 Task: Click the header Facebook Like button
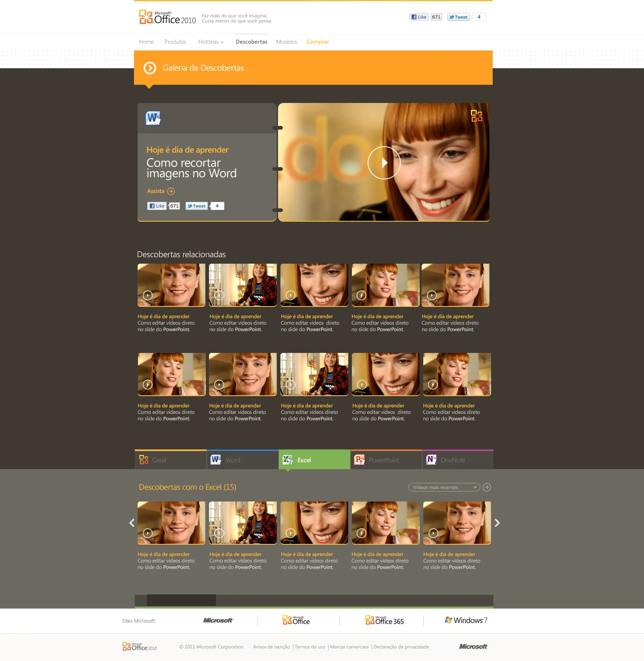click(419, 17)
